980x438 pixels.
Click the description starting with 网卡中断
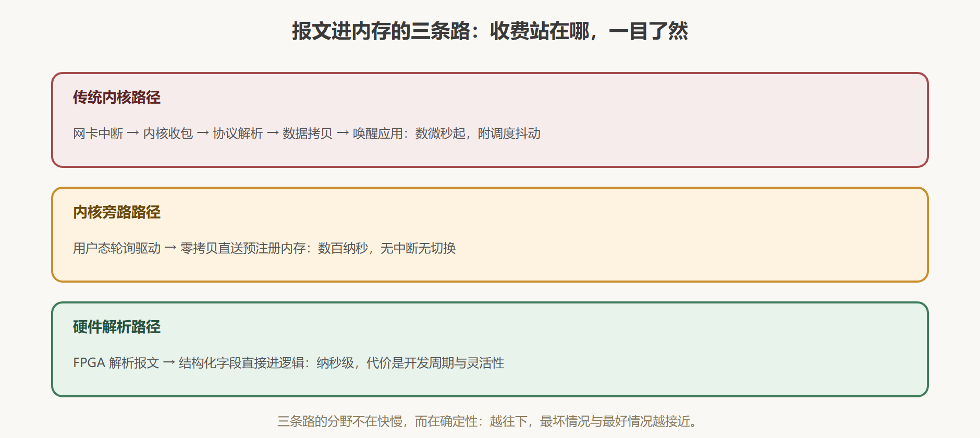click(x=307, y=133)
